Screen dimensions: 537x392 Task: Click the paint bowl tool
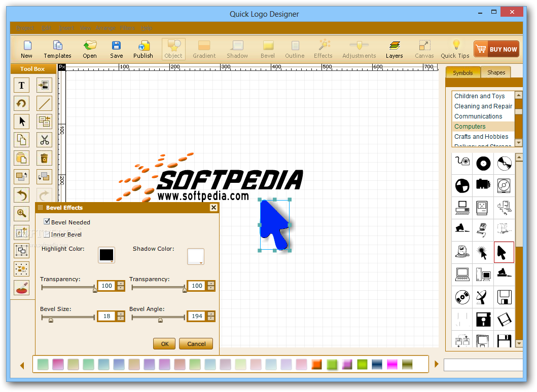[22, 287]
